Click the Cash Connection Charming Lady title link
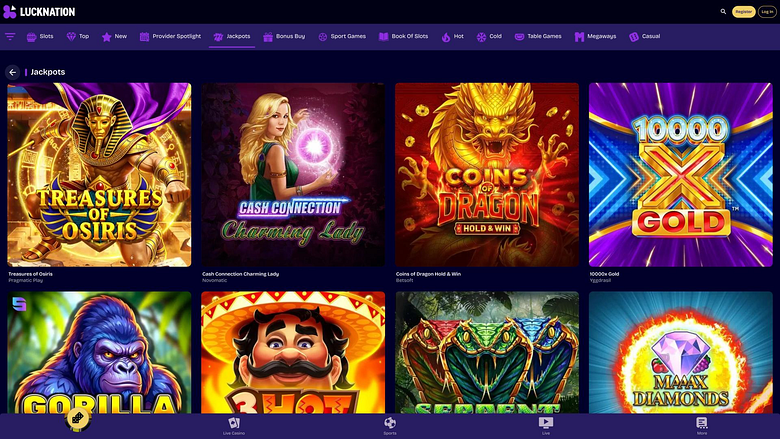The height and width of the screenshot is (439, 780). 240,274
